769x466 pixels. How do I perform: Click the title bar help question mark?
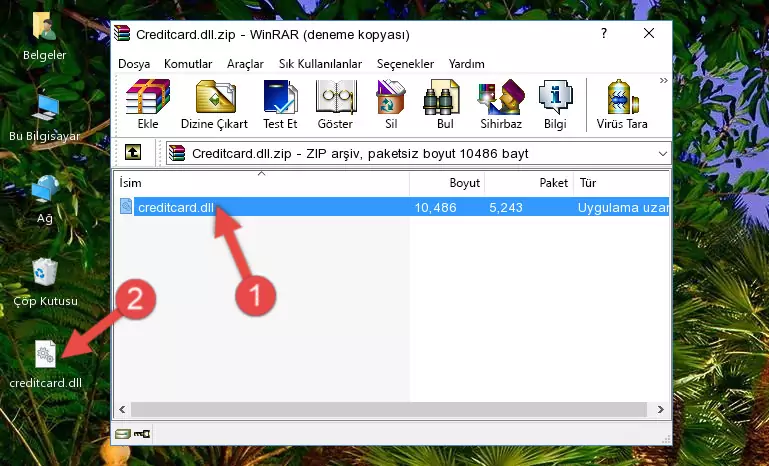tap(604, 33)
